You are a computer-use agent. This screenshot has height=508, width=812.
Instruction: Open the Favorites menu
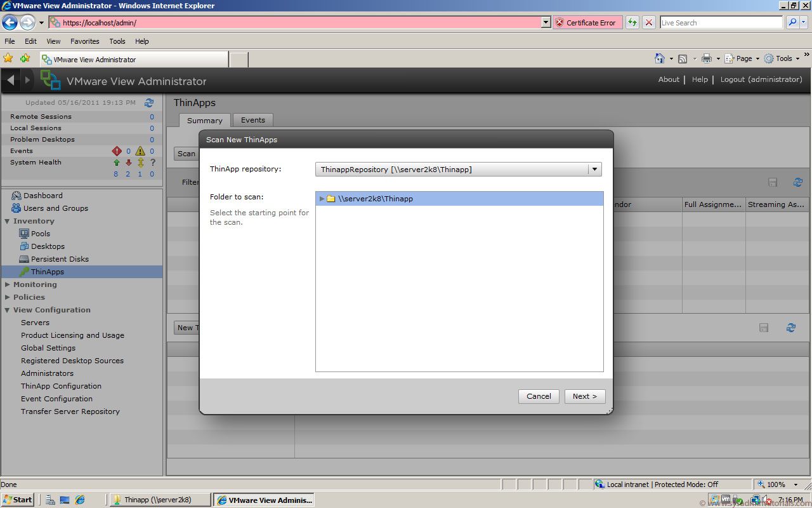84,41
